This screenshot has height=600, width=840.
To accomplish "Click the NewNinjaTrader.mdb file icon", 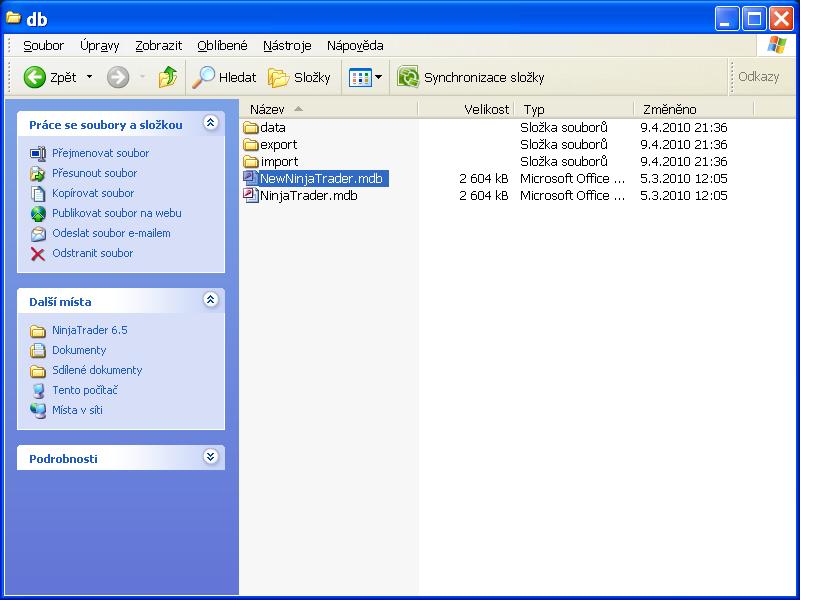I will (x=250, y=178).
